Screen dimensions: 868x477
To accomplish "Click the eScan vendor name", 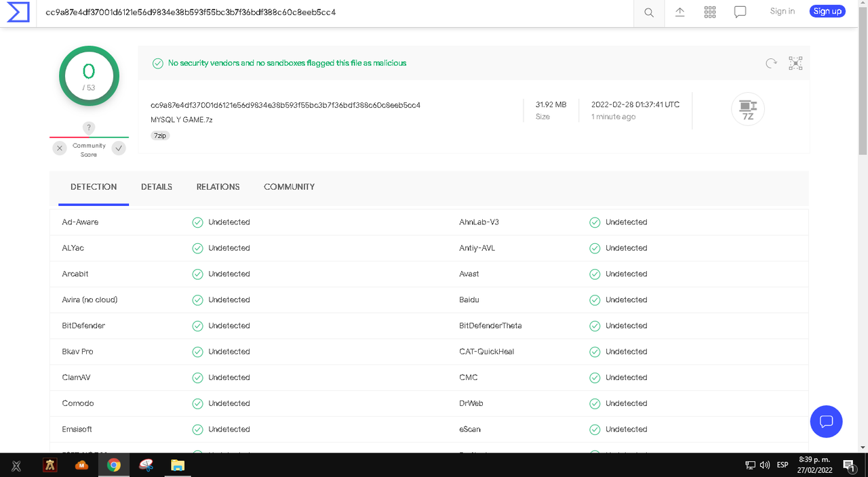I will (x=470, y=430).
